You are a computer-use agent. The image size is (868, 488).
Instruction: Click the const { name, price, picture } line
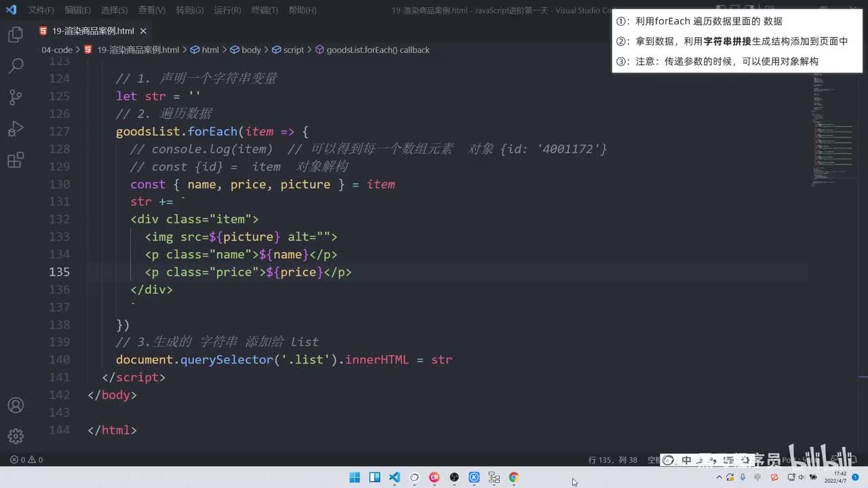point(263,184)
